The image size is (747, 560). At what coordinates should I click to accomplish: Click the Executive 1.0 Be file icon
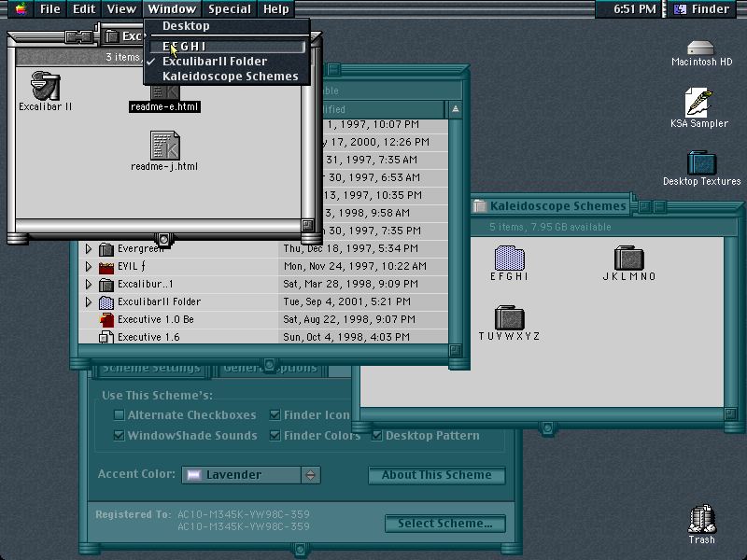tap(106, 319)
